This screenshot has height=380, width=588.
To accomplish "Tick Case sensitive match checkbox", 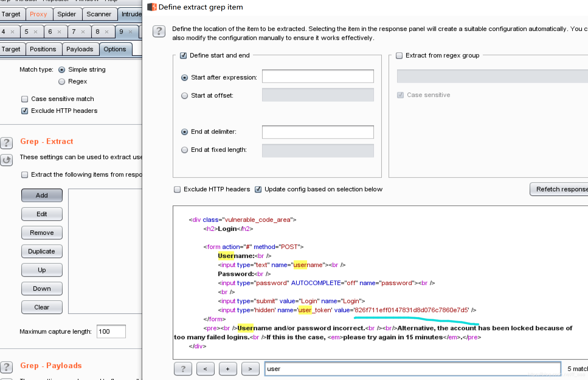I will pyautogui.click(x=25, y=99).
